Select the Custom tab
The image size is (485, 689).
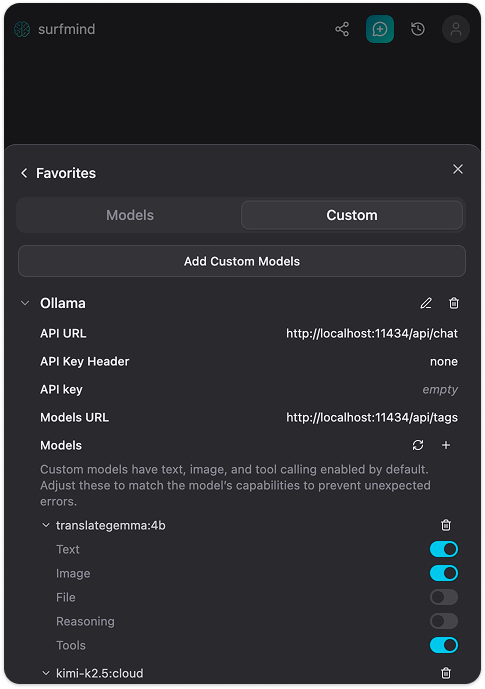[352, 215]
